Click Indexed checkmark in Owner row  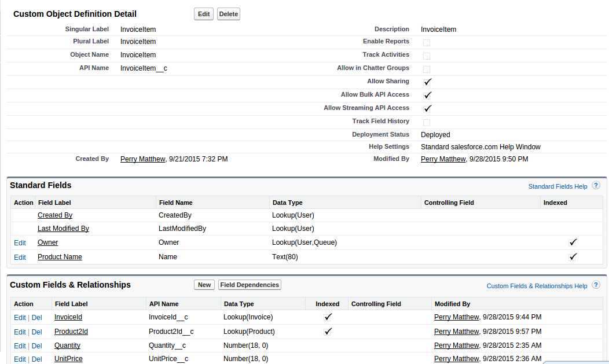(x=573, y=242)
